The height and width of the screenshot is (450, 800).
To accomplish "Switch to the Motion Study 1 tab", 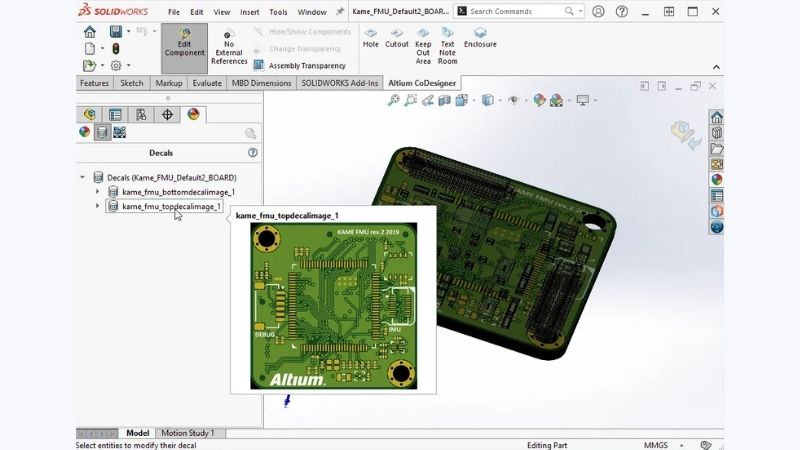I will 188,433.
